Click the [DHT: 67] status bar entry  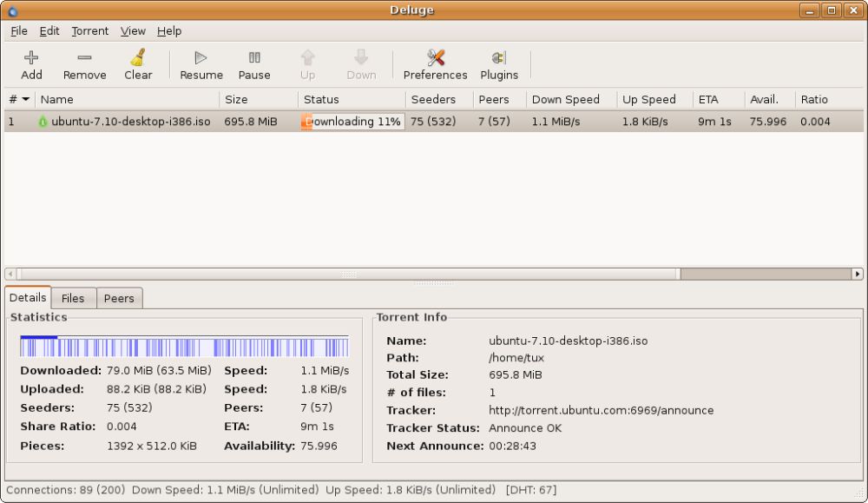click(x=531, y=490)
